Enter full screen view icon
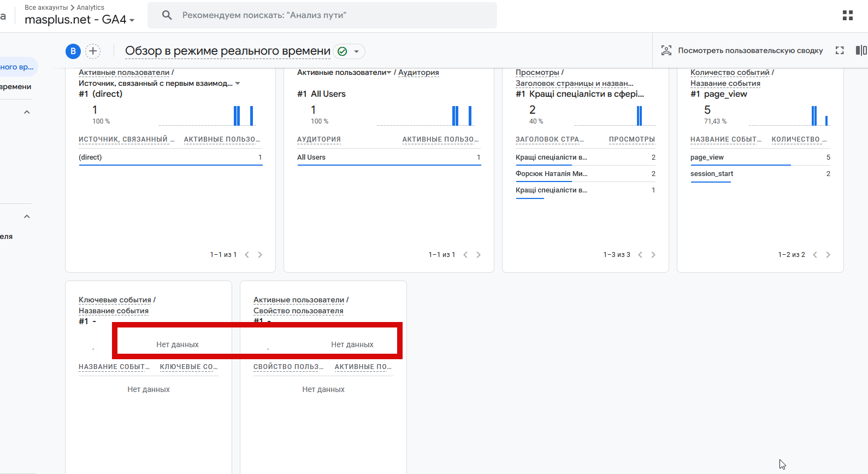This screenshot has height=474, width=868. [840, 50]
